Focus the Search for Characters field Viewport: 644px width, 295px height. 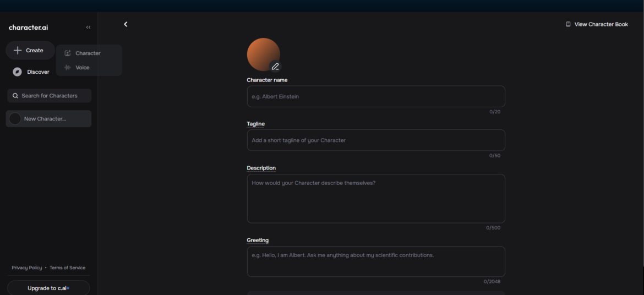click(x=50, y=96)
